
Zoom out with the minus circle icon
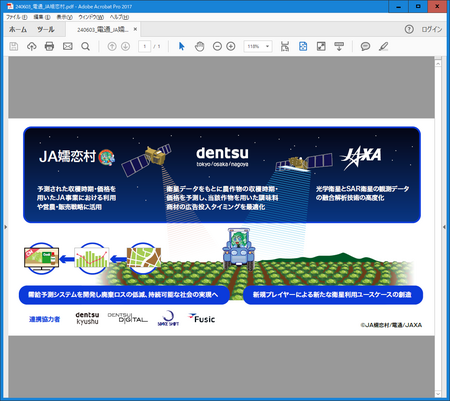(217, 46)
